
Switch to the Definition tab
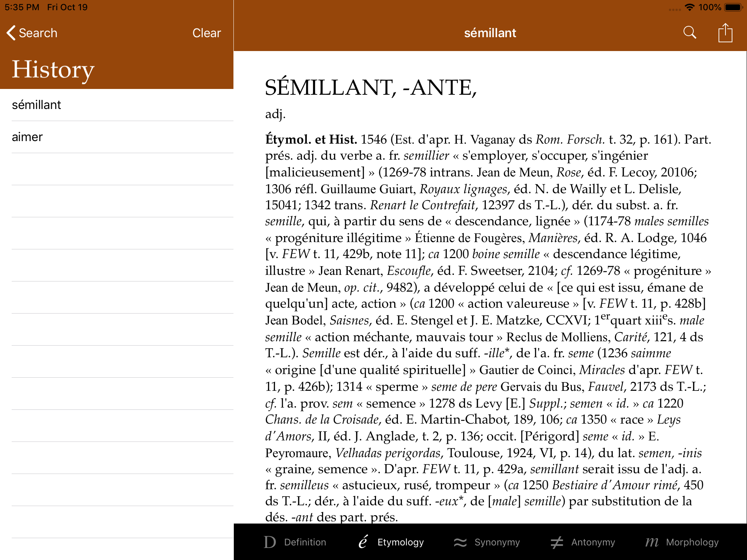[305, 542]
